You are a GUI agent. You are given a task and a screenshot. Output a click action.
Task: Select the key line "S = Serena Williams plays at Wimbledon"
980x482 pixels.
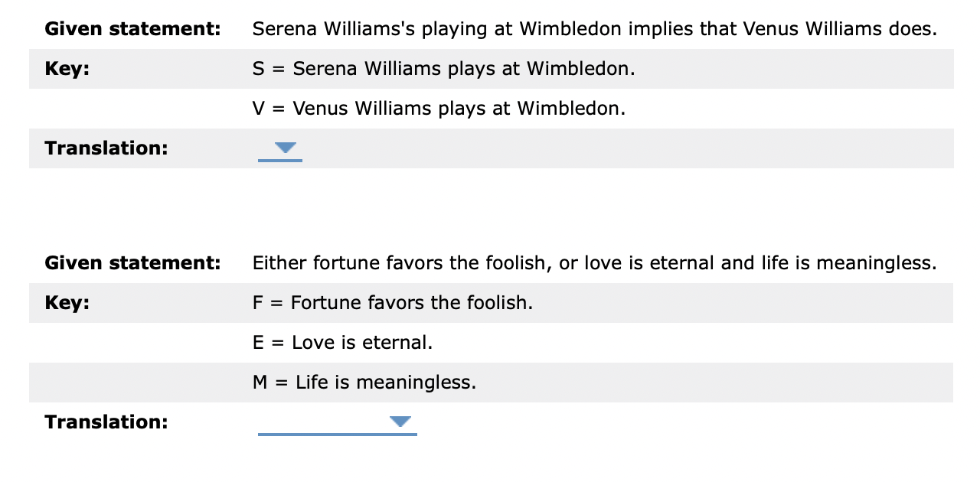point(444,69)
